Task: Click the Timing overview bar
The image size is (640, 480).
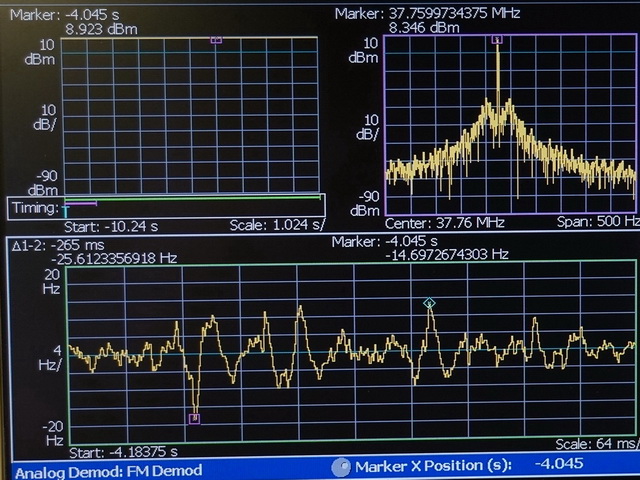Action: click(166, 208)
